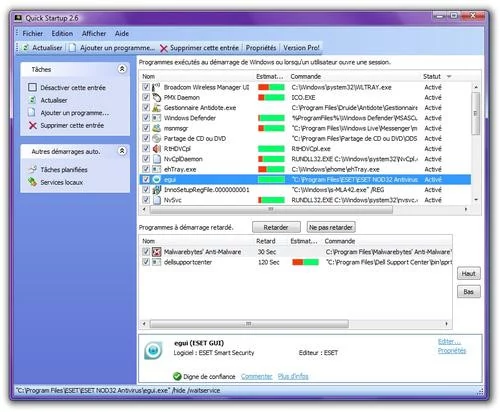Open the Aide menu
Image resolution: width=500 pixels, height=412 pixels.
[122, 33]
